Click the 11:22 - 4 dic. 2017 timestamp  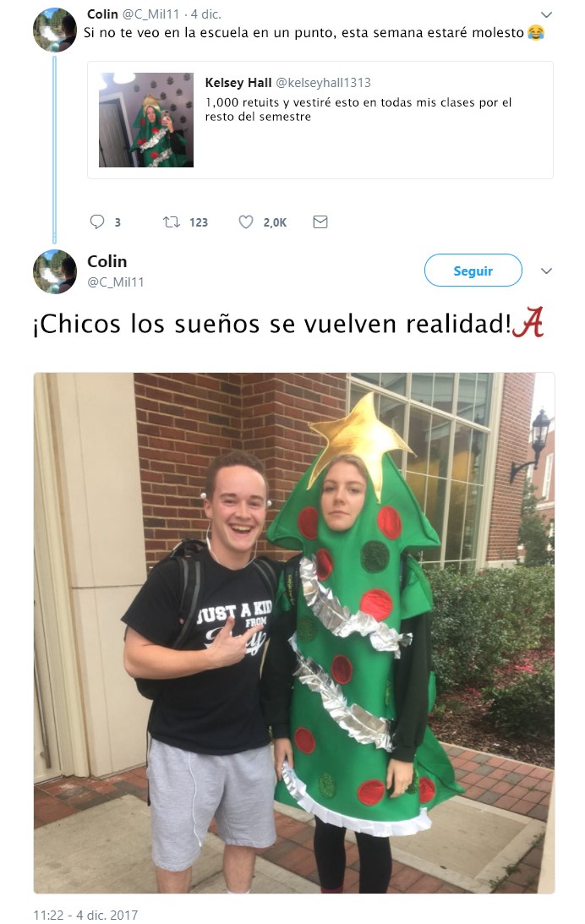pos(85,916)
